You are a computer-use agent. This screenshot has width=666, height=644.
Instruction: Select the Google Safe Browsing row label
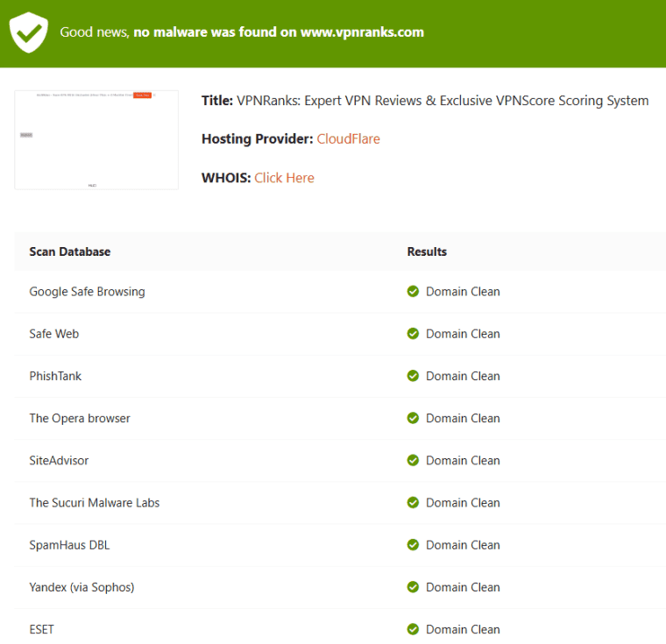point(87,292)
